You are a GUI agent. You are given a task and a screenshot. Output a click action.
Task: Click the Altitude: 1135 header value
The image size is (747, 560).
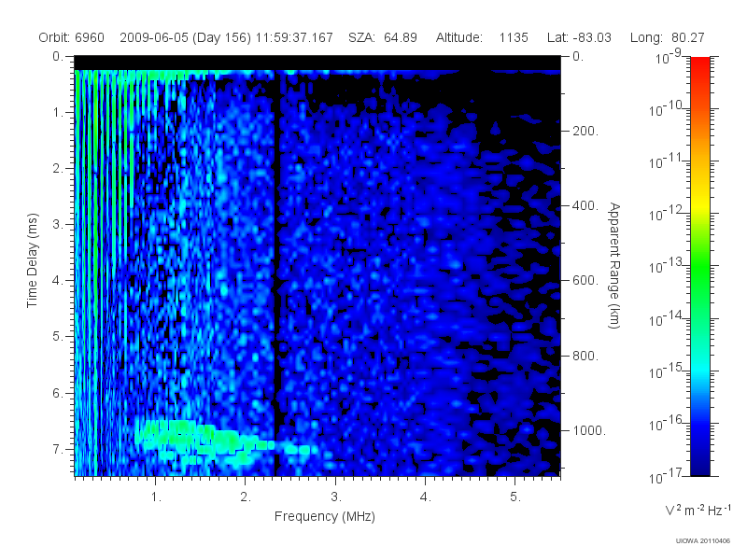(x=482, y=37)
